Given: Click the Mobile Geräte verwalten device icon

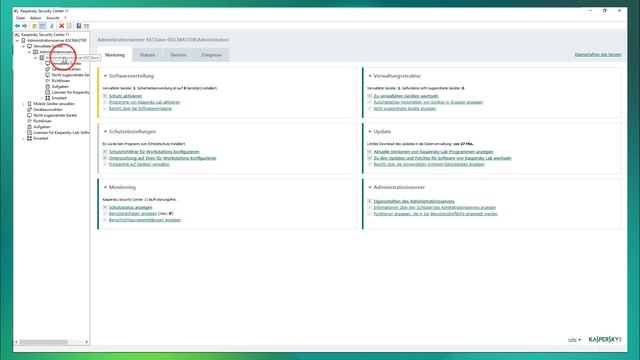Looking at the screenshot, I should pos(29,104).
